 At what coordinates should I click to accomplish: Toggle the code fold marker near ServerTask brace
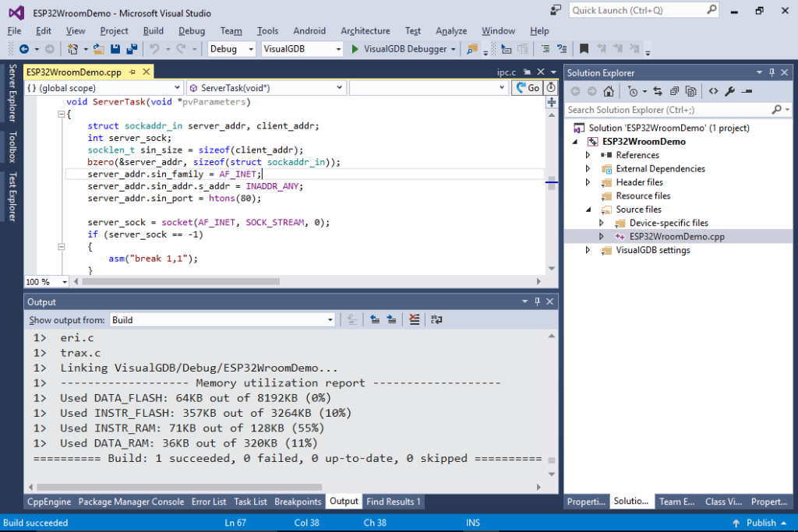point(61,114)
